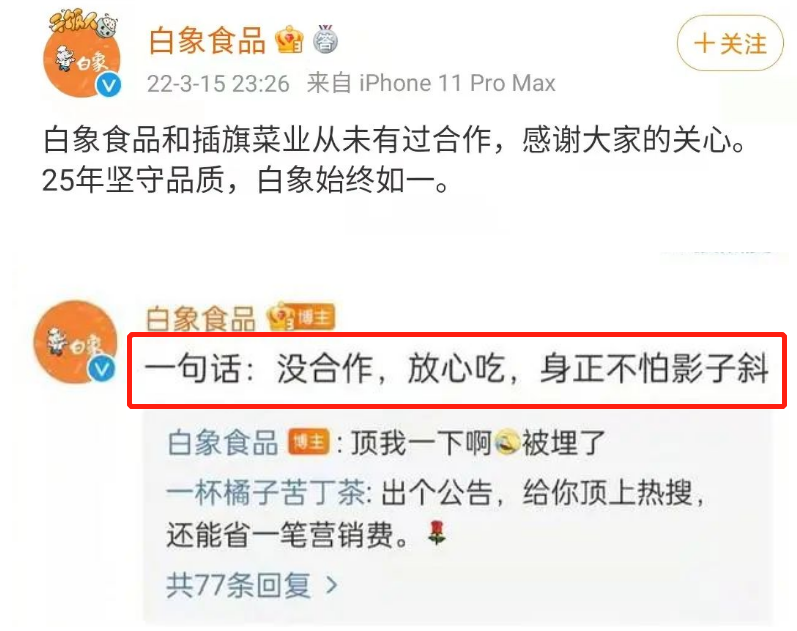Open commenter 白象食品 avatar in comments
This screenshot has height=631, width=797.
coord(76,342)
